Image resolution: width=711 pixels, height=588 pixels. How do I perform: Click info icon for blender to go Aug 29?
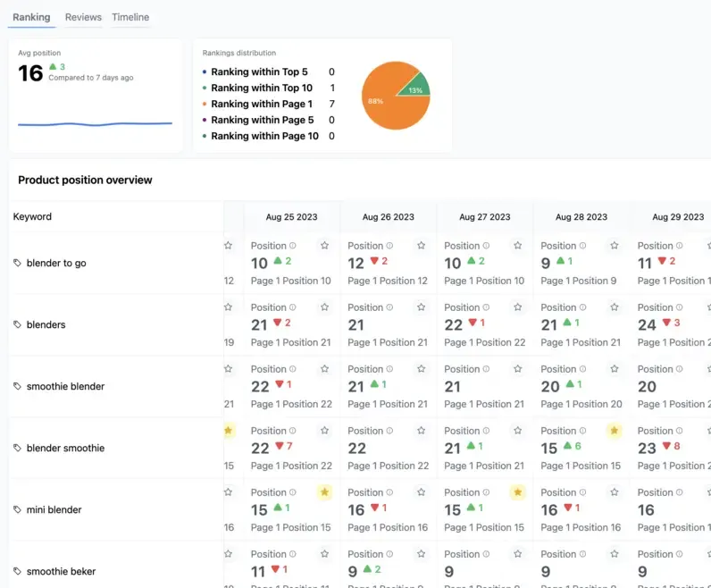679,246
